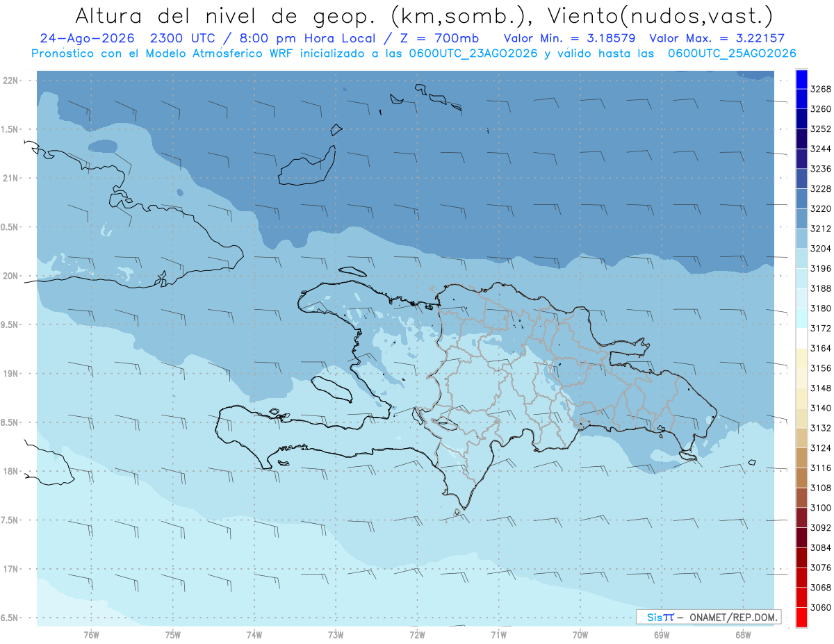Click the colorbar swatch between 3220 and 3212
The image size is (834, 644).
pos(801,218)
